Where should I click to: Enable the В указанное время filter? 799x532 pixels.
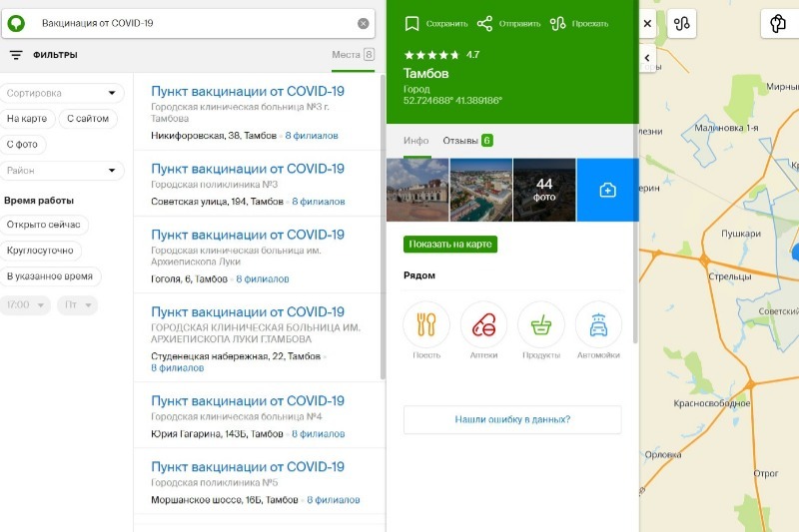click(x=49, y=276)
